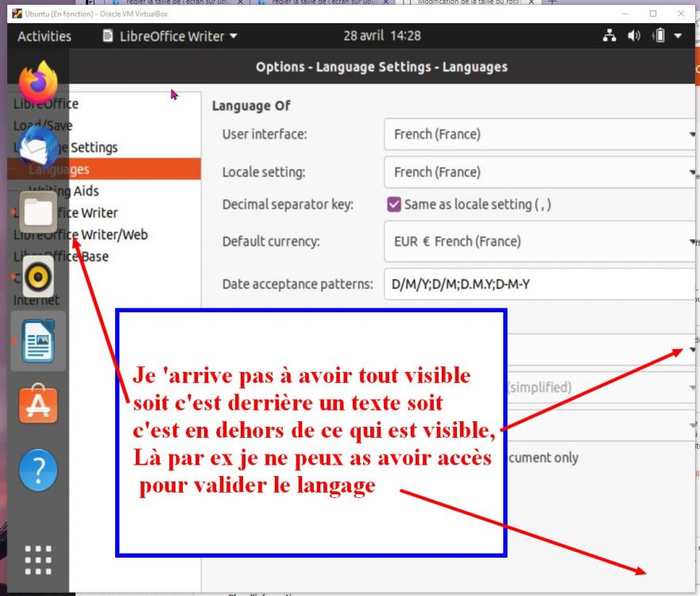The width and height of the screenshot is (700, 596).
Task: Select LibreOffice Writer/Web tree item
Action: (x=81, y=235)
